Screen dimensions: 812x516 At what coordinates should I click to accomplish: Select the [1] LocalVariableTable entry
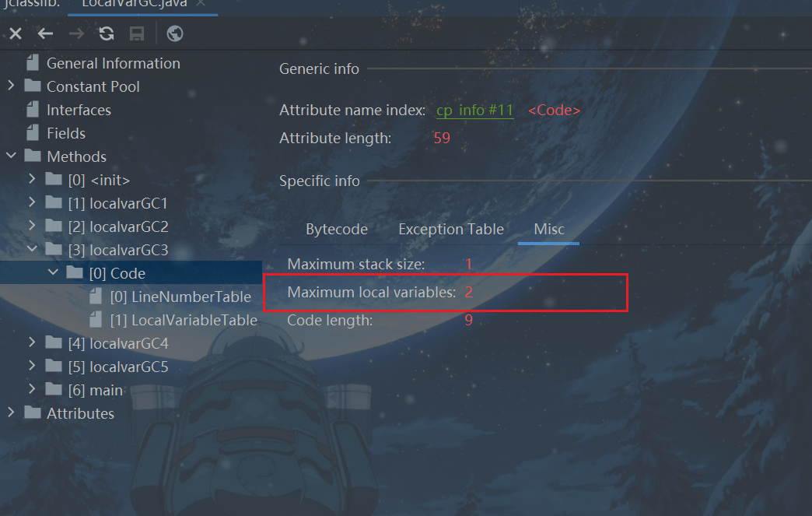(x=184, y=320)
